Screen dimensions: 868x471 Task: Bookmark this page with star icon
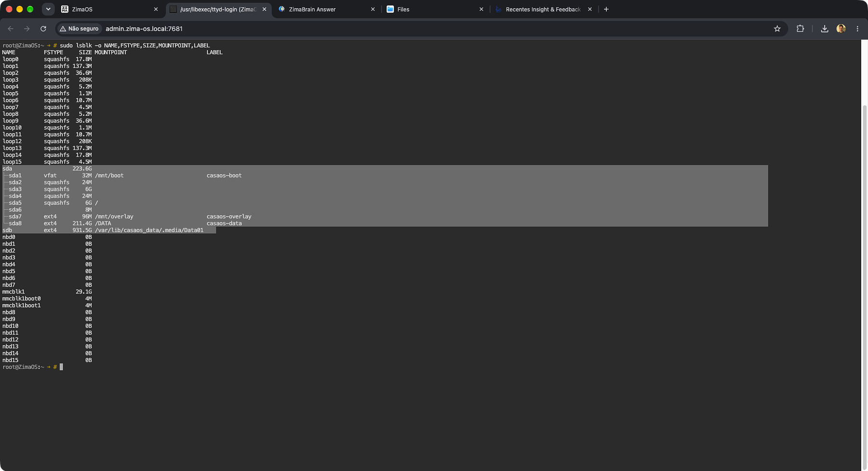point(777,29)
